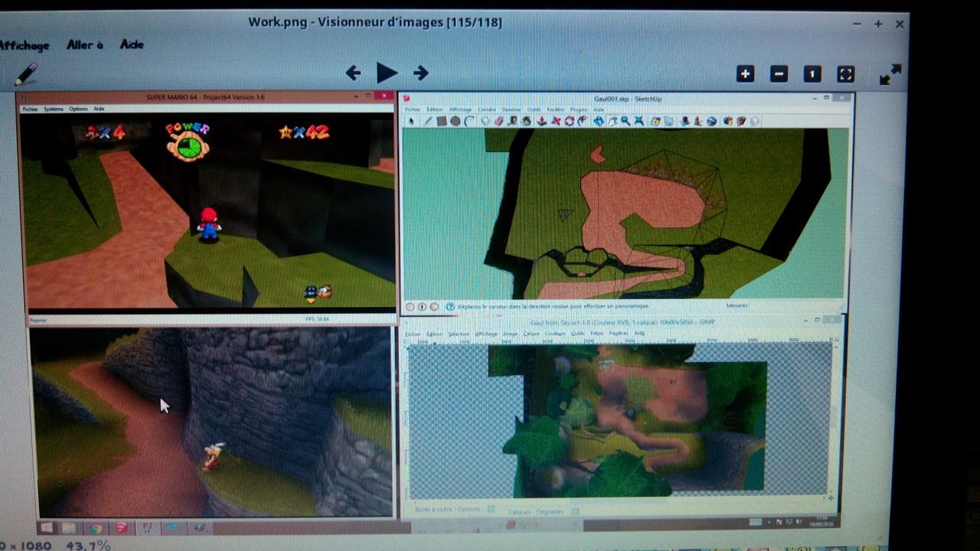This screenshot has height=551, width=980.
Task: Zoom out with the minus button
Action: pos(779,74)
